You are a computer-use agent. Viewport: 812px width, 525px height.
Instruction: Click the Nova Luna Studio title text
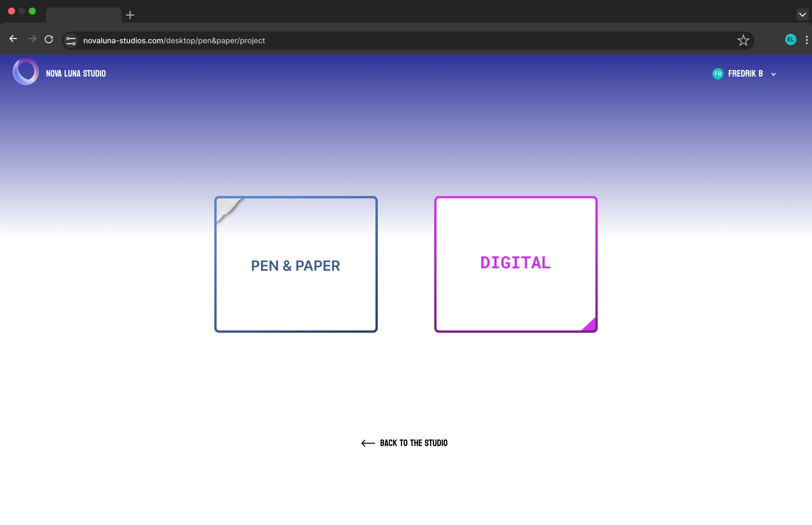click(x=76, y=74)
